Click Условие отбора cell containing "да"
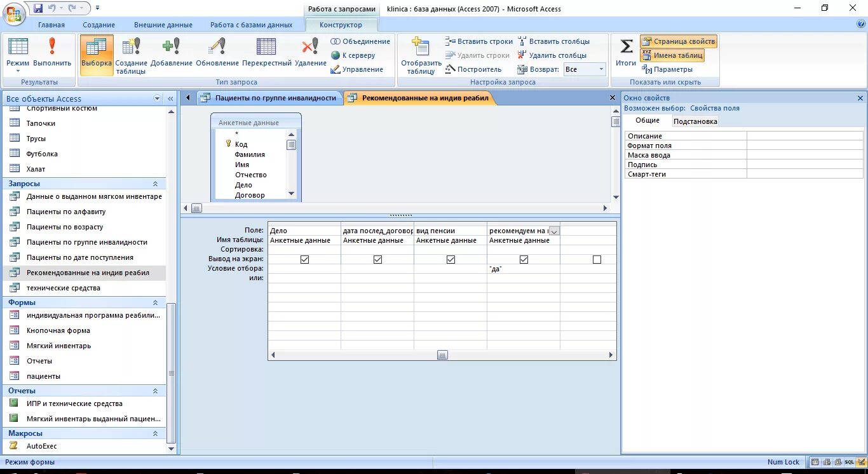This screenshot has height=474, width=868. [524, 269]
